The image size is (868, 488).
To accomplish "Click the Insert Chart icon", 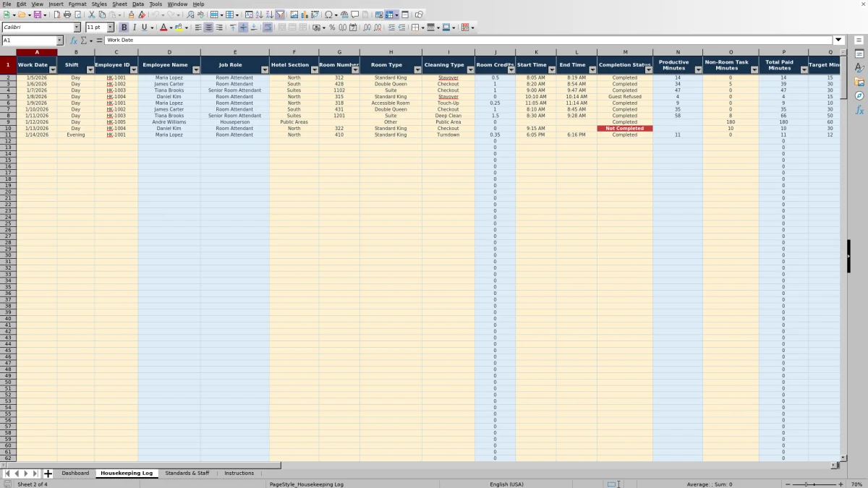I will [x=305, y=14].
